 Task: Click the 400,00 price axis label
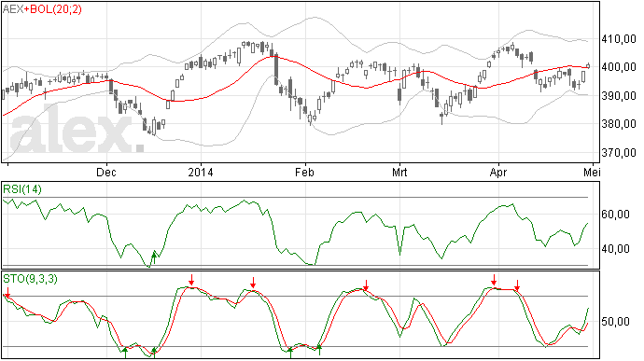click(619, 67)
